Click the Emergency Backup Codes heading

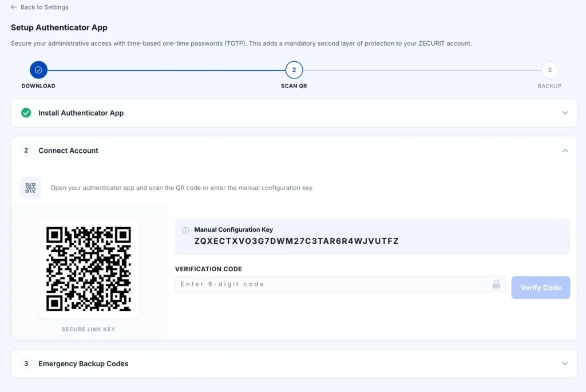click(84, 363)
